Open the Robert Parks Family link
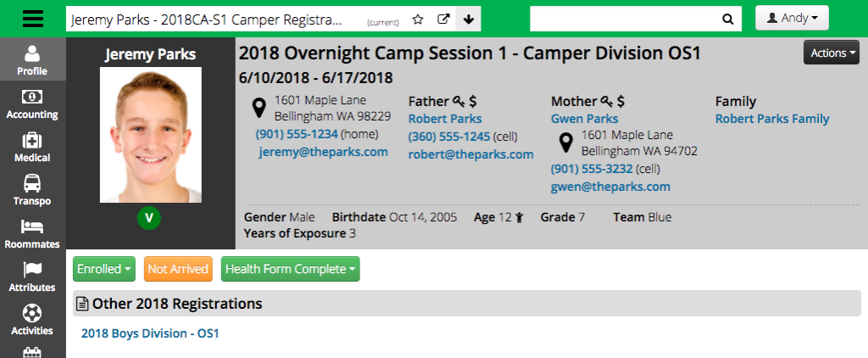 click(x=772, y=119)
